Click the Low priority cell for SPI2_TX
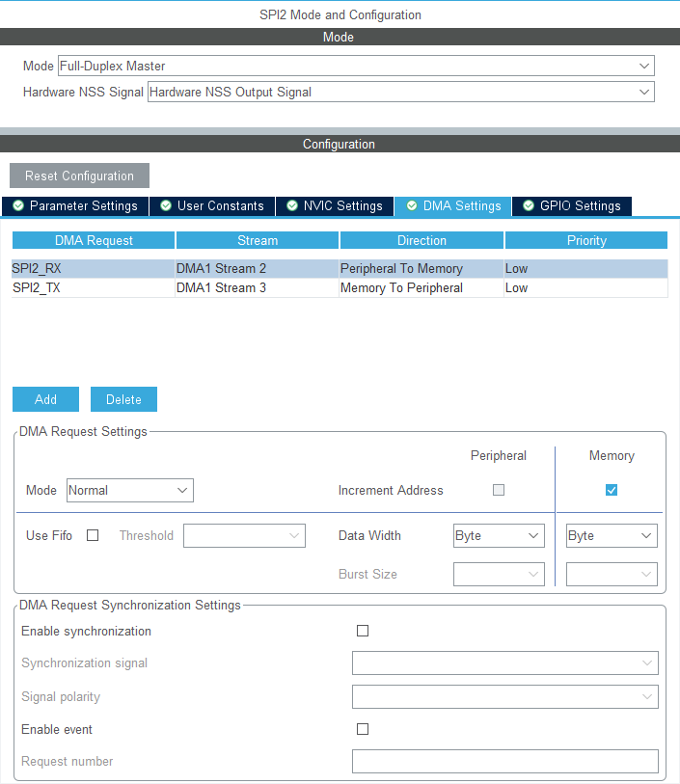Image resolution: width=680 pixels, height=784 pixels. point(586,288)
